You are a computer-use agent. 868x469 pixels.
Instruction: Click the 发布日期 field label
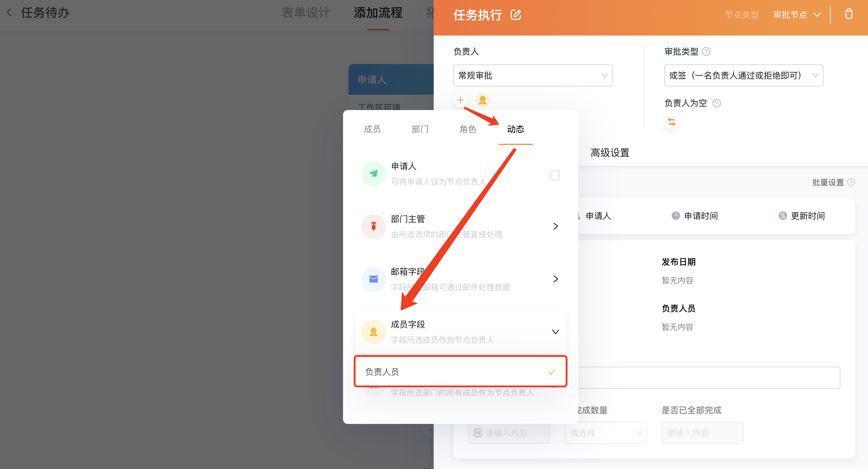coord(678,262)
